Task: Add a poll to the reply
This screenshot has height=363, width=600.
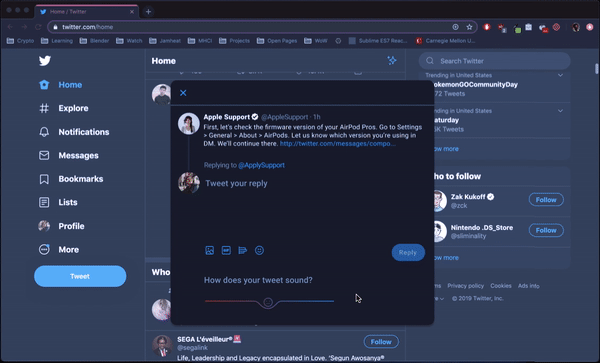Action: tap(243, 251)
